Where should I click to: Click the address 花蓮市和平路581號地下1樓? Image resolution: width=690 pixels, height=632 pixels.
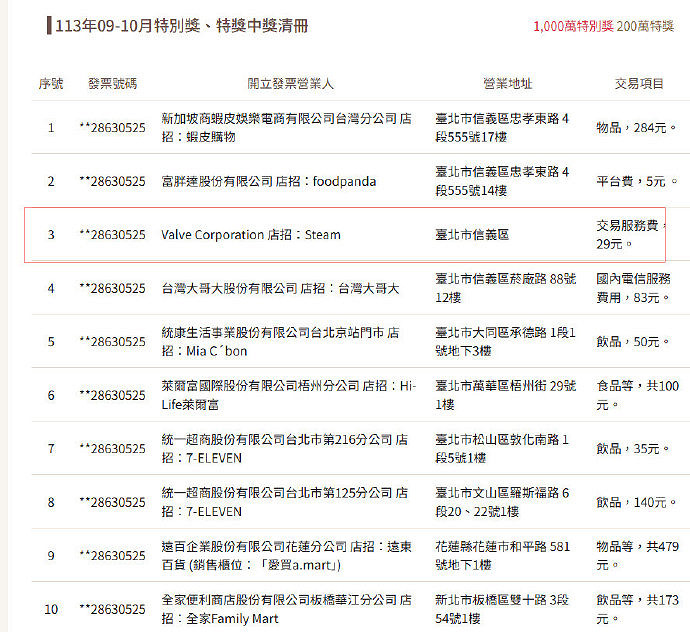click(x=503, y=555)
